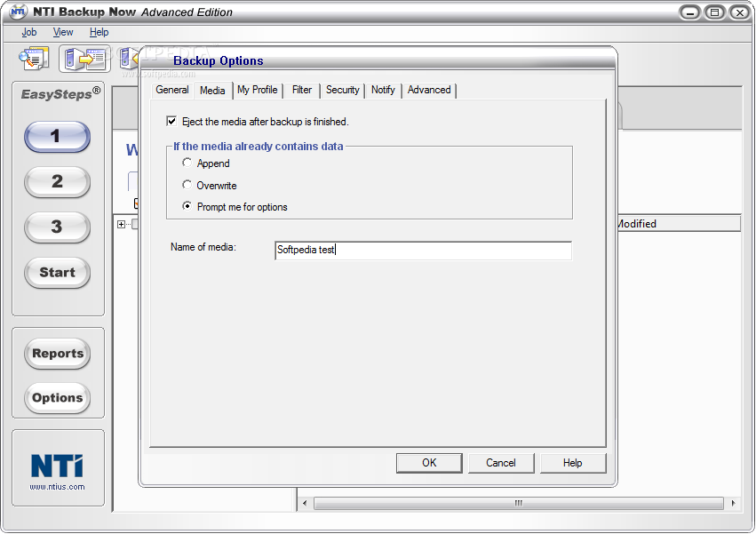Click the Modified column header
Image resolution: width=756 pixels, height=534 pixels.
(679, 224)
